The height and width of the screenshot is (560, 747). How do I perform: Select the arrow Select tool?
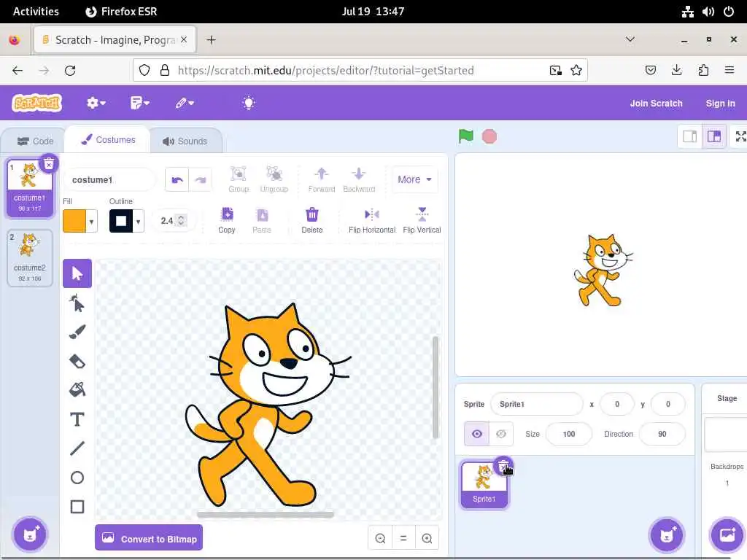[x=77, y=273]
